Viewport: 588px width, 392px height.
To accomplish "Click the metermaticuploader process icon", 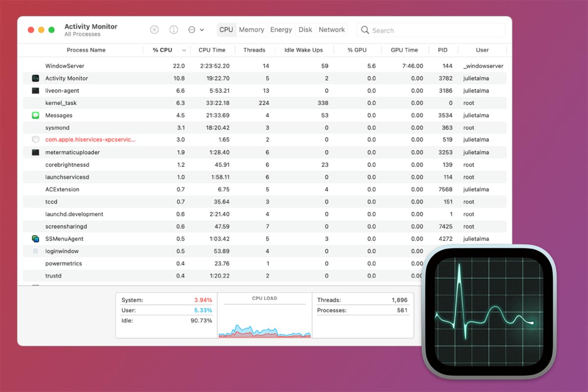I will point(35,152).
